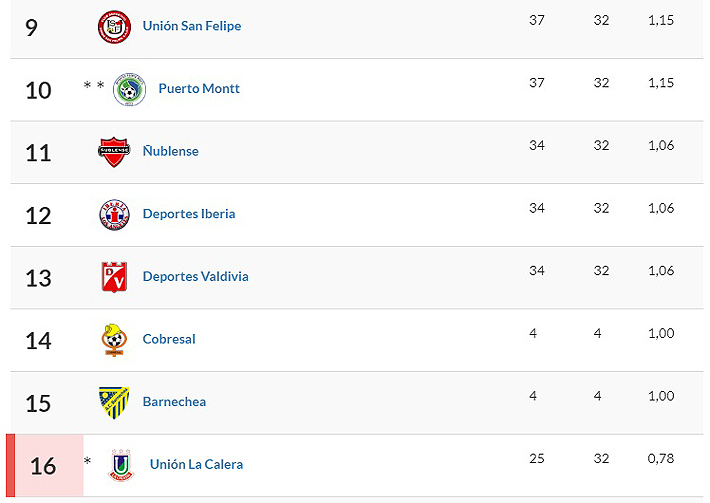This screenshot has height=503, width=710.
Task: Click the Unión La Calera club crest
Action: (x=121, y=465)
